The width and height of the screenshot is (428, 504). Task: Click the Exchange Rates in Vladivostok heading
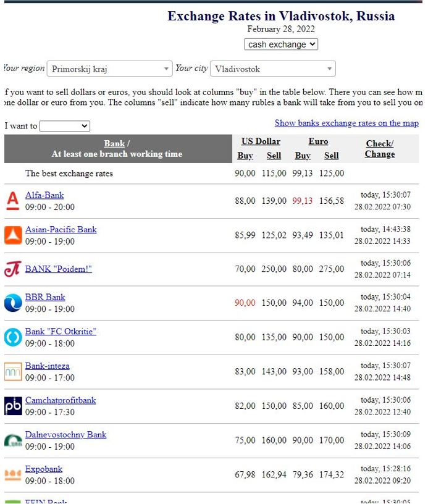click(x=281, y=16)
